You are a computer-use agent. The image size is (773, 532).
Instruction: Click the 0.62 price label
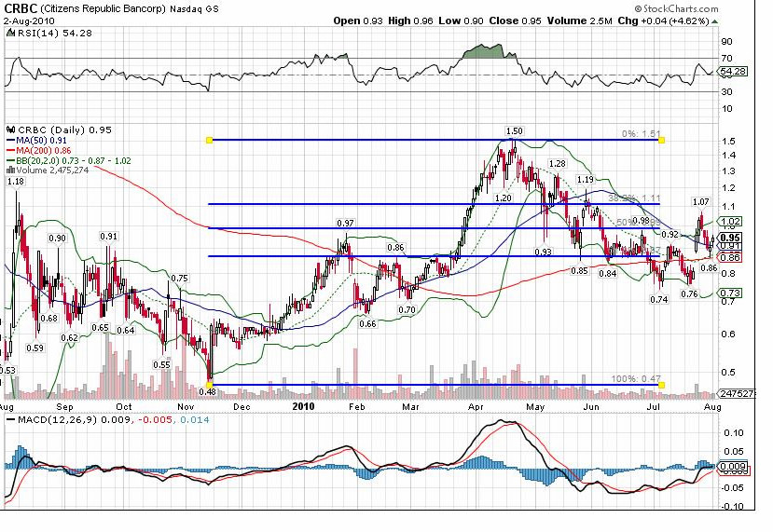(69, 338)
